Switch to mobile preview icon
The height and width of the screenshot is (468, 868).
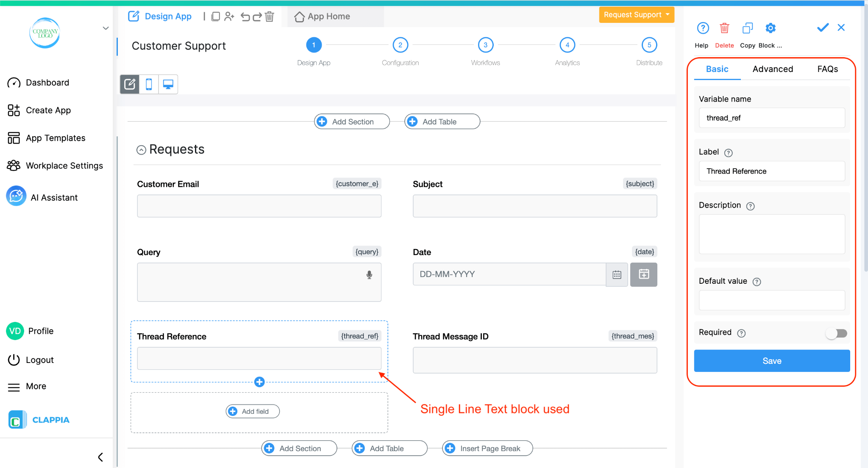(x=149, y=84)
